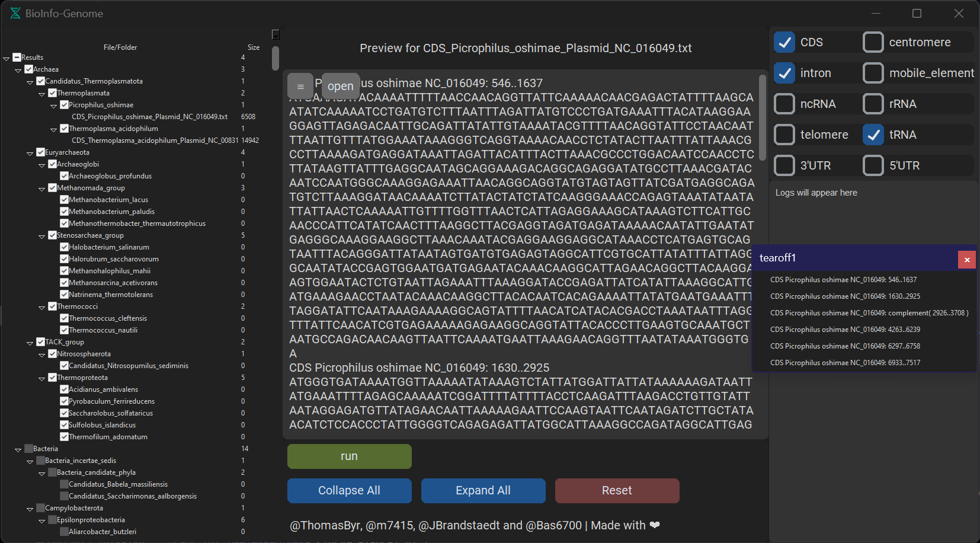Image resolution: width=980 pixels, height=543 pixels.
Task: Uncheck Sulfolobus_islandicus in the tree
Action: [64, 425]
